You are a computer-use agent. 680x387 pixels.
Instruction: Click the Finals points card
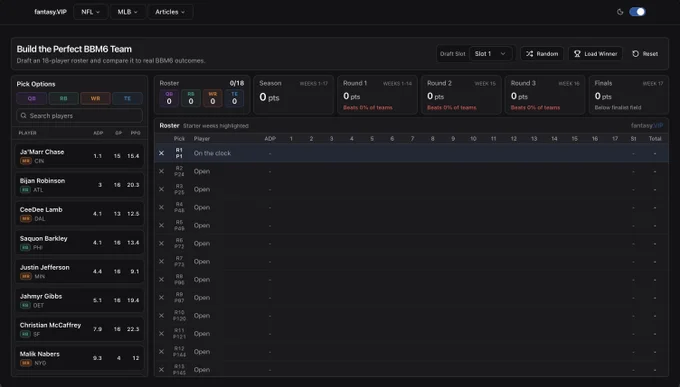629,95
